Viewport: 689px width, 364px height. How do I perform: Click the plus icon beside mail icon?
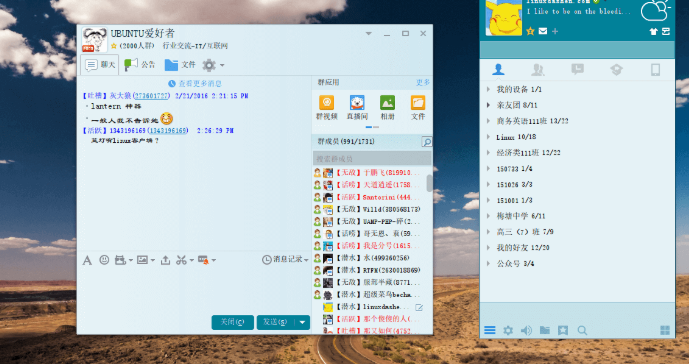[555, 31]
